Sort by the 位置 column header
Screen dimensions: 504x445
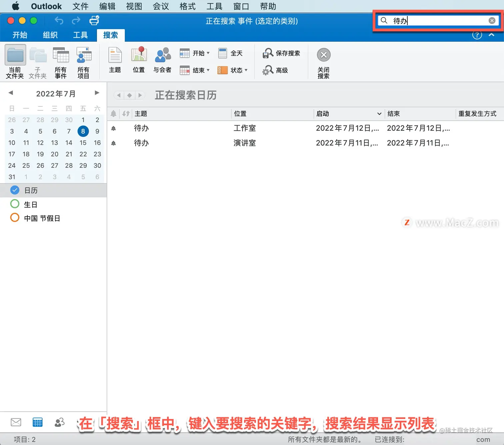click(x=272, y=114)
